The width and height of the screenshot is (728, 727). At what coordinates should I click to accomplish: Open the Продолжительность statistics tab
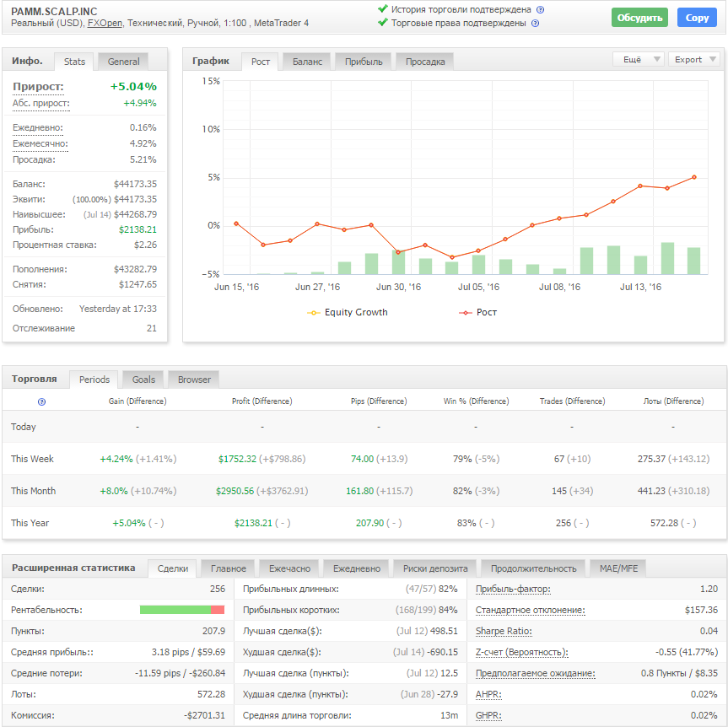tap(533, 568)
